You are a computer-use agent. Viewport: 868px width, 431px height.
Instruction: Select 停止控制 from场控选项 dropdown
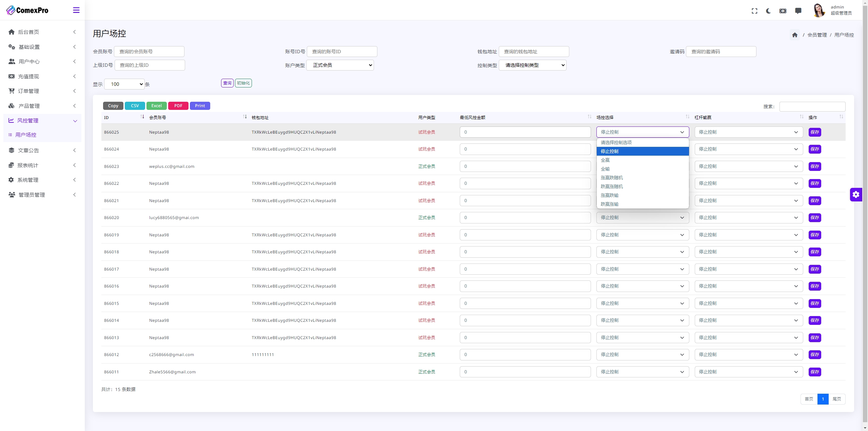point(642,151)
